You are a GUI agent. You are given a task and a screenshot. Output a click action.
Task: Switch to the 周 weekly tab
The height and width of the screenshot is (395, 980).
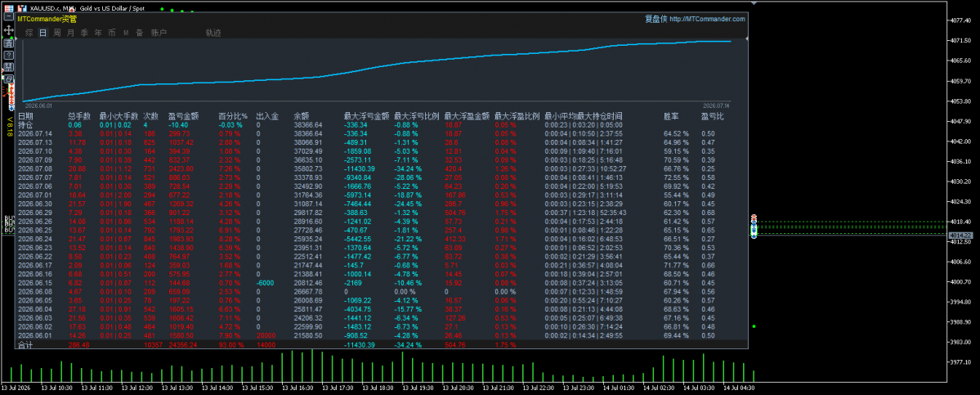point(57,33)
